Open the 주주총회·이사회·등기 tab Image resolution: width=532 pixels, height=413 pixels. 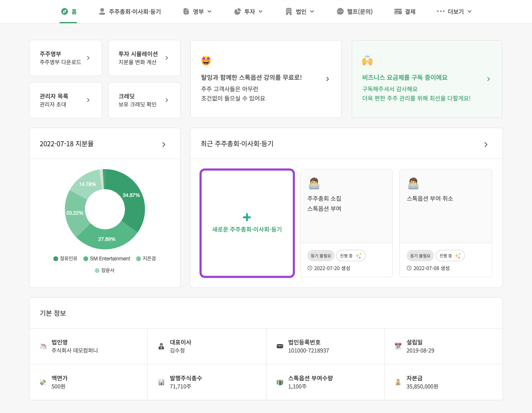130,12
